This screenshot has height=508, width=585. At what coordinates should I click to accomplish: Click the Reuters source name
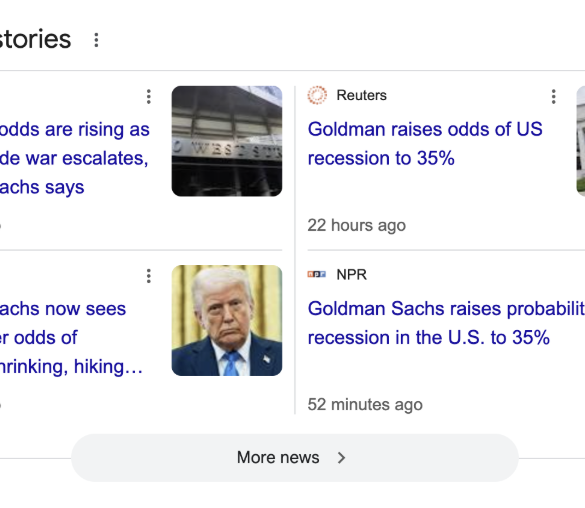(x=362, y=95)
